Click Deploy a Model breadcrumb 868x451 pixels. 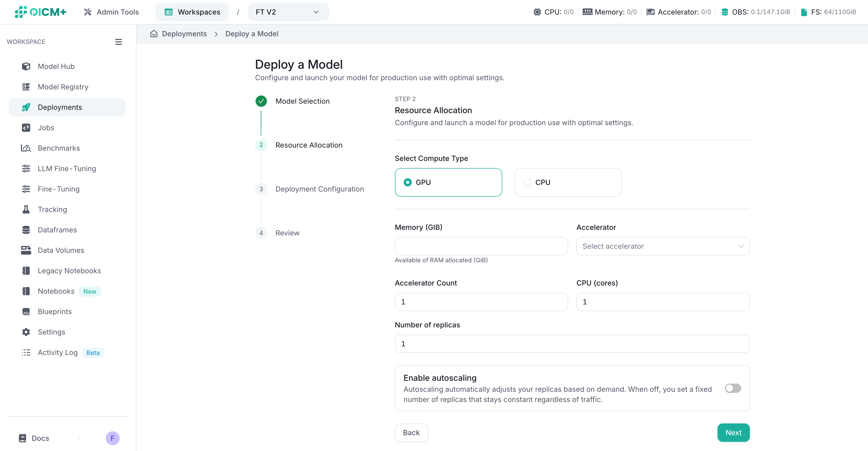(252, 34)
